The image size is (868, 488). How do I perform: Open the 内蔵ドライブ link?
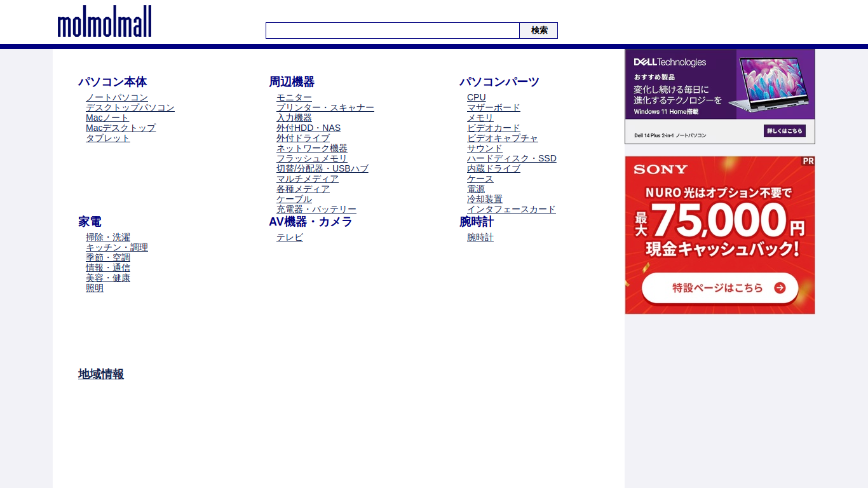pyautogui.click(x=494, y=168)
